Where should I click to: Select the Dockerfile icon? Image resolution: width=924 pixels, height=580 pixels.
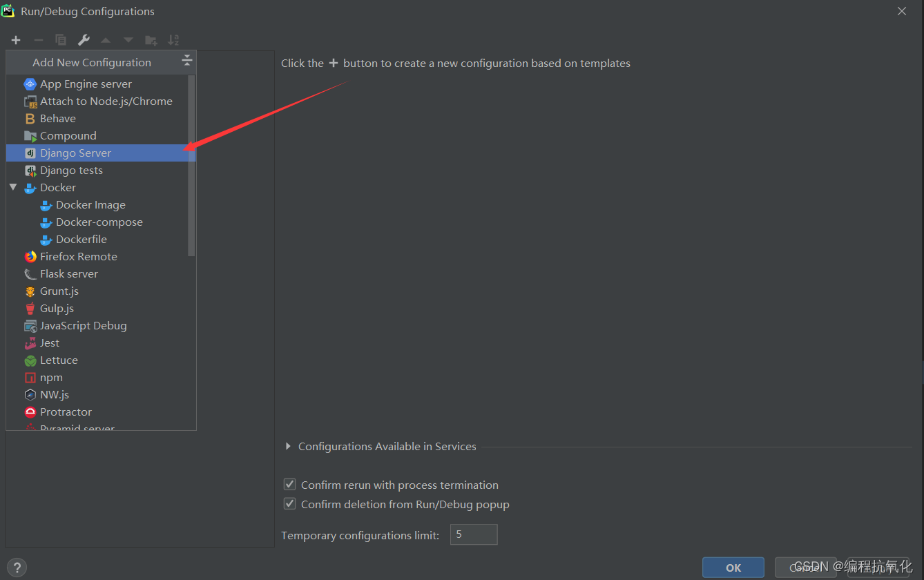(x=46, y=240)
